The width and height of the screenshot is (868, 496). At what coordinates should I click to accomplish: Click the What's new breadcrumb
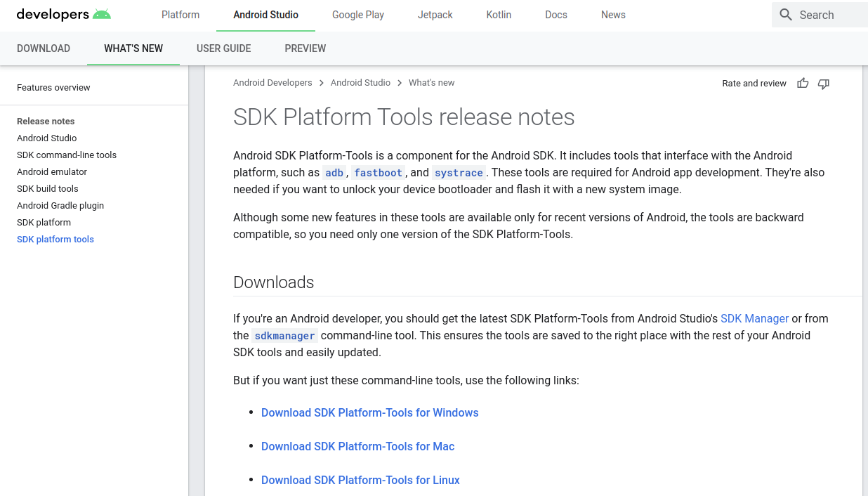click(x=432, y=83)
